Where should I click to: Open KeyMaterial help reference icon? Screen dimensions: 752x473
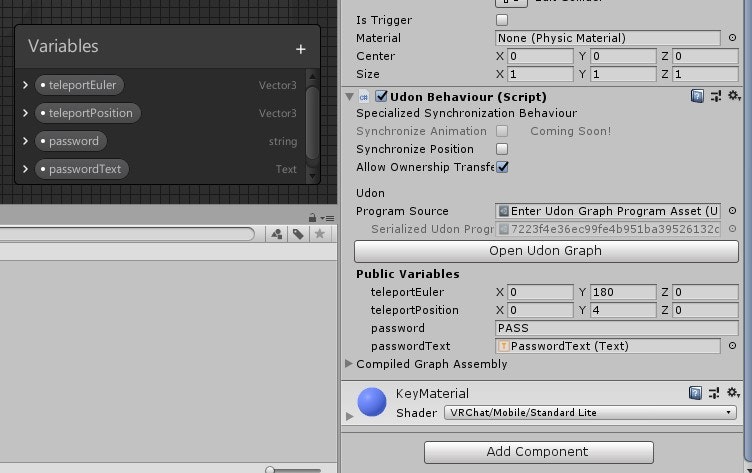(695, 393)
